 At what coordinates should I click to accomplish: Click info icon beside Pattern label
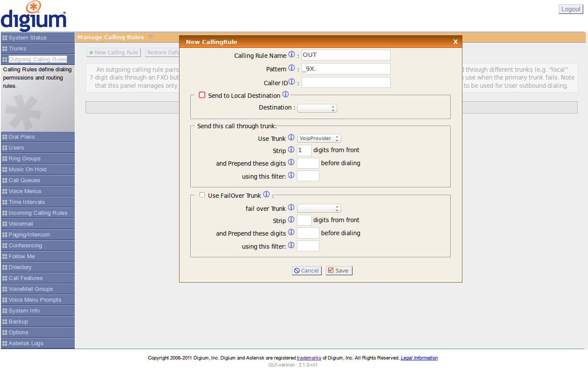(x=292, y=68)
